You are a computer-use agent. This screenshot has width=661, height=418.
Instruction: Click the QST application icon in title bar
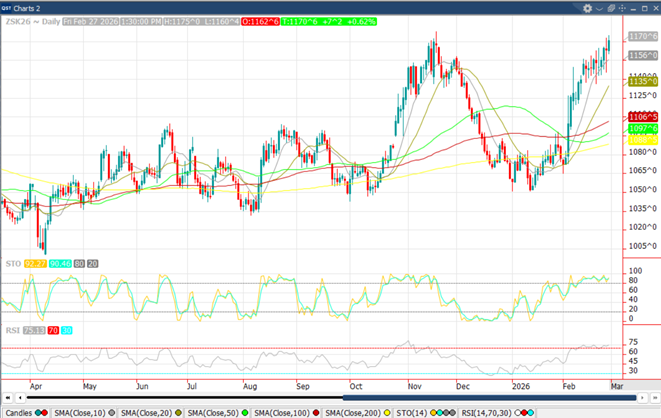(9, 8)
